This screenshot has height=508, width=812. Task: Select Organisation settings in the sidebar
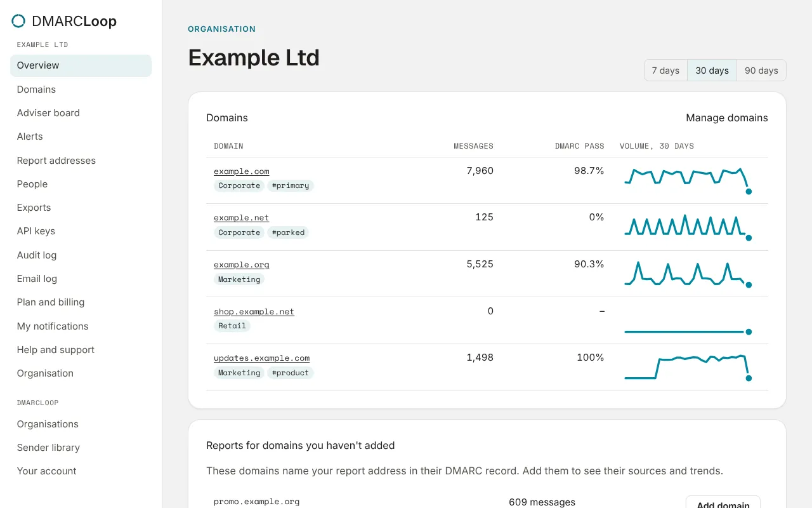pyautogui.click(x=81, y=373)
